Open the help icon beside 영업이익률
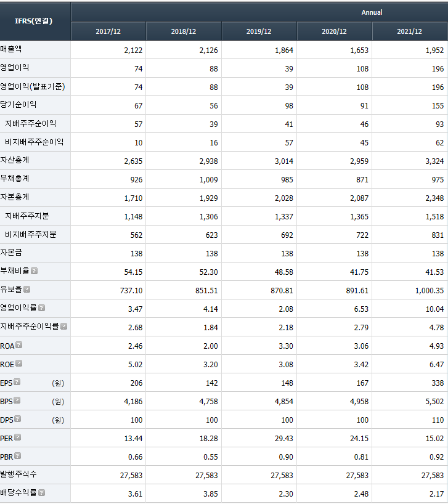 click(x=41, y=307)
